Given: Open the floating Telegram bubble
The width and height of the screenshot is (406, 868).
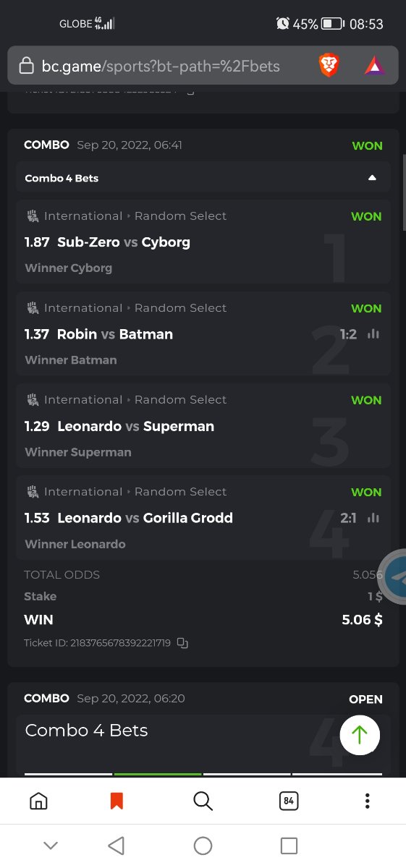Looking at the screenshot, I should 394,577.
